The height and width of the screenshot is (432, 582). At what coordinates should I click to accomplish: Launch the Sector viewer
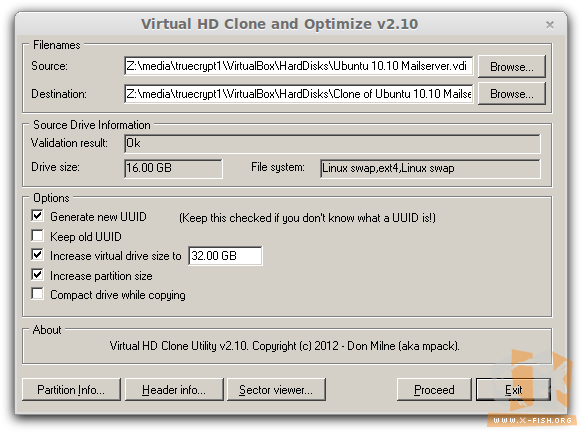[x=276, y=390]
